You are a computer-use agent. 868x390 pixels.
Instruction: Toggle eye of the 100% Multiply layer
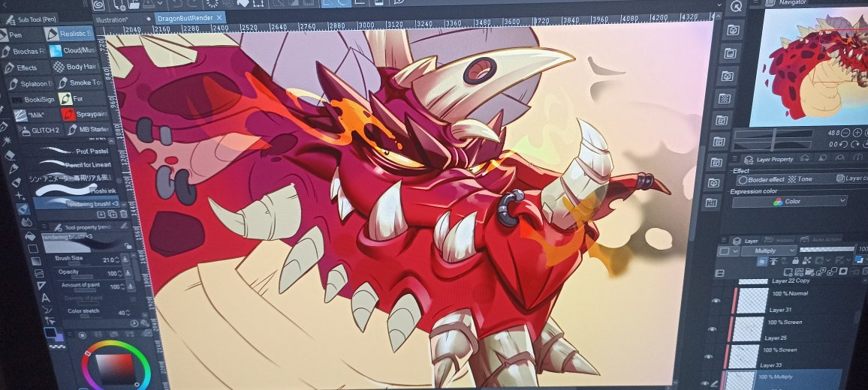705,383
